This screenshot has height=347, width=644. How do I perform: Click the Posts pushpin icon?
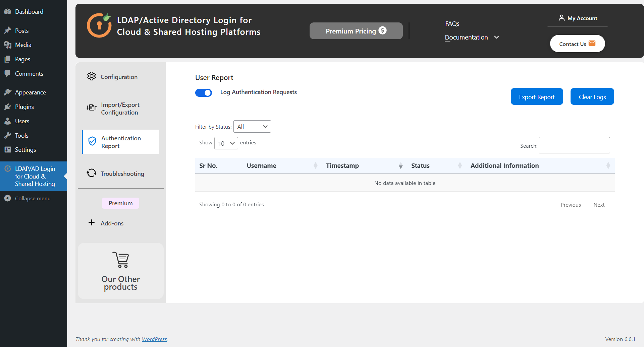[x=7, y=31]
